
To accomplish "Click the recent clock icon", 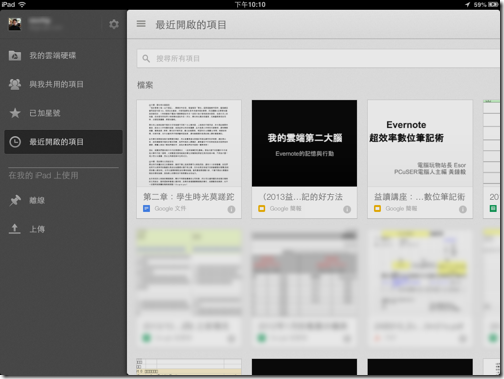I will 15,142.
